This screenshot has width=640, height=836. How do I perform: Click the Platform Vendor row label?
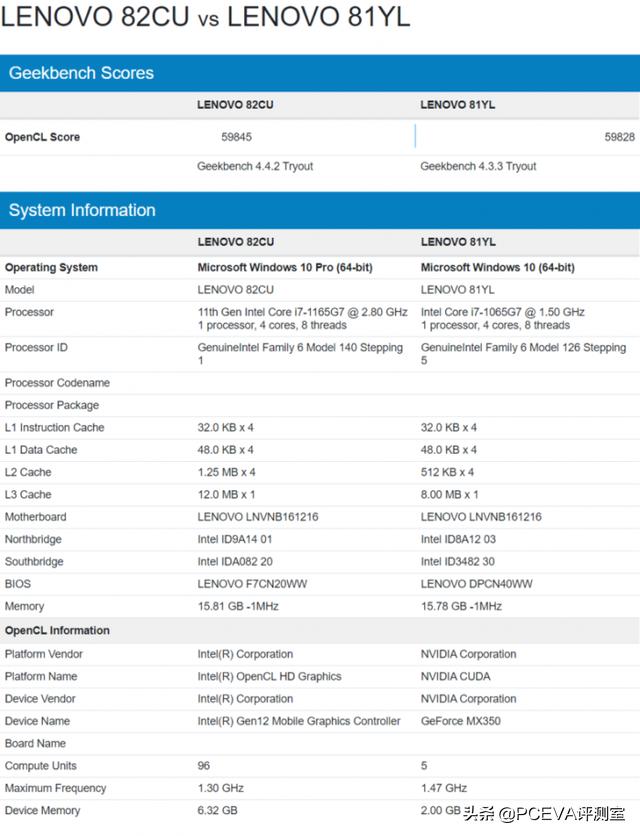(x=44, y=654)
